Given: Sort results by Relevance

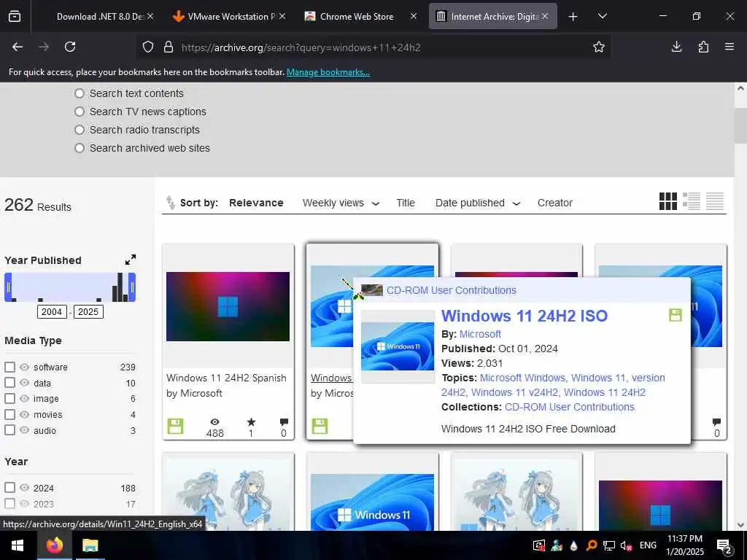Looking at the screenshot, I should (x=256, y=203).
